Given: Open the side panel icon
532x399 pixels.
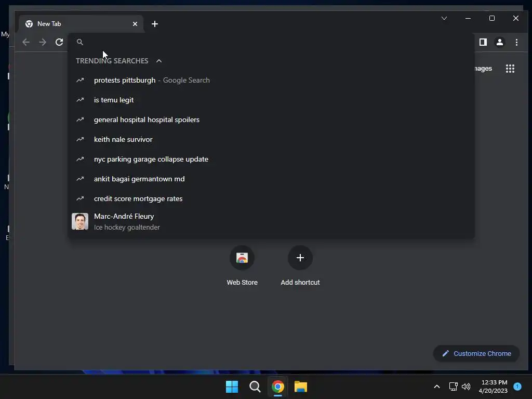Looking at the screenshot, I should 483,42.
